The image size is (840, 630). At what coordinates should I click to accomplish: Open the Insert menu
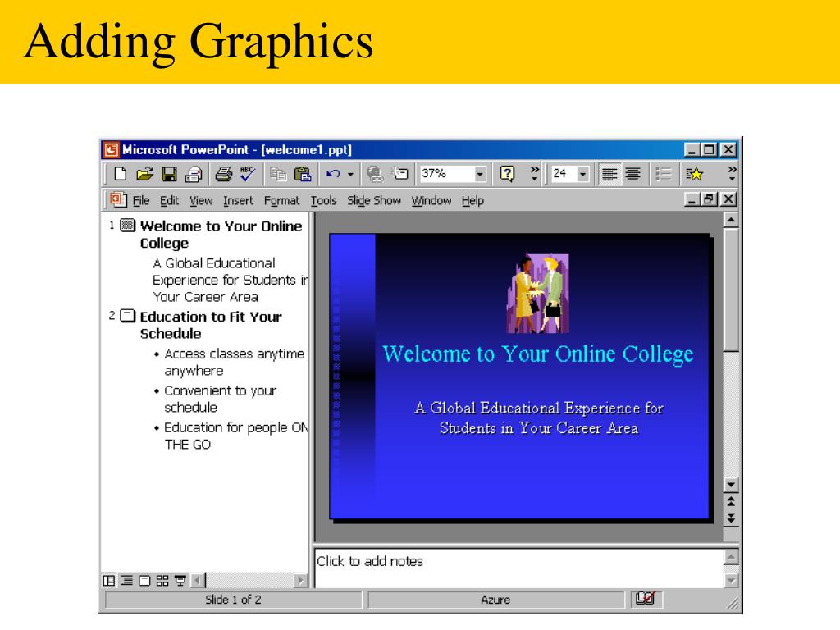(239, 201)
